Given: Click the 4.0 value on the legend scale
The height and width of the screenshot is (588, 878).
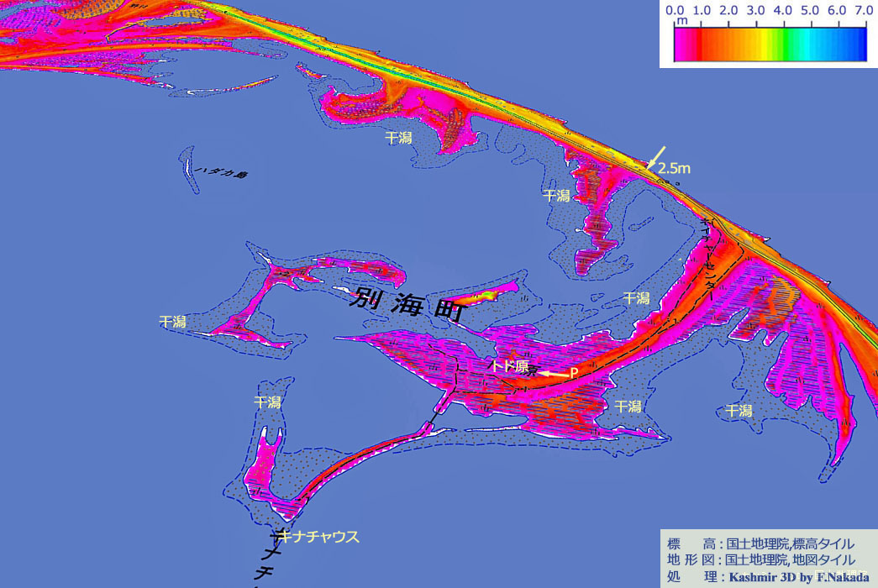Looking at the screenshot, I should [x=783, y=12].
